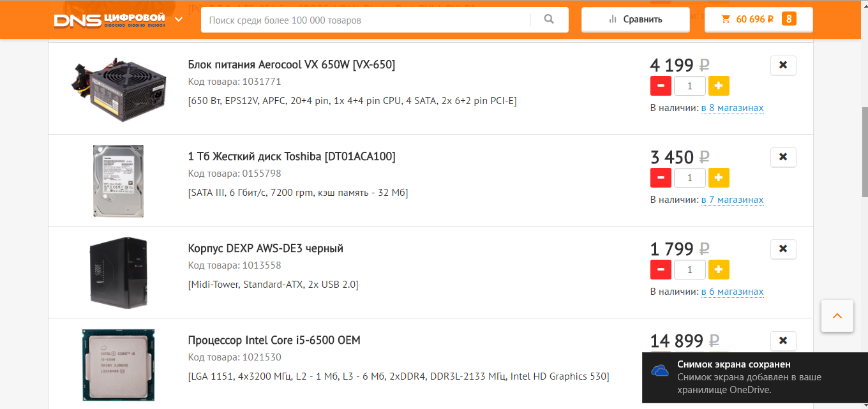The width and height of the screenshot is (868, 409).
Task: Focus the product search input field
Action: pos(366,20)
